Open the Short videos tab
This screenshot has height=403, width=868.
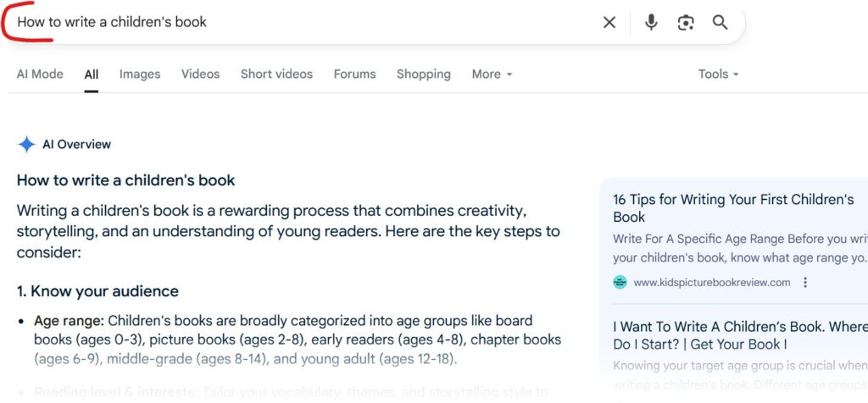tap(276, 75)
